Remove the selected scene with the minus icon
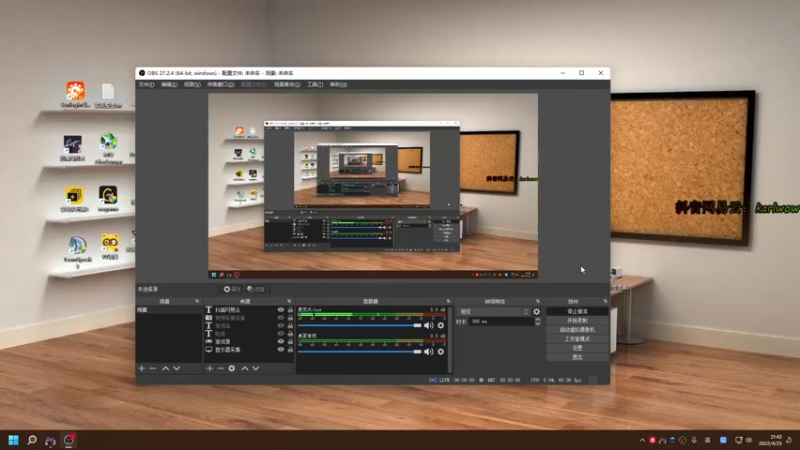The width and height of the screenshot is (800, 450). [153, 368]
